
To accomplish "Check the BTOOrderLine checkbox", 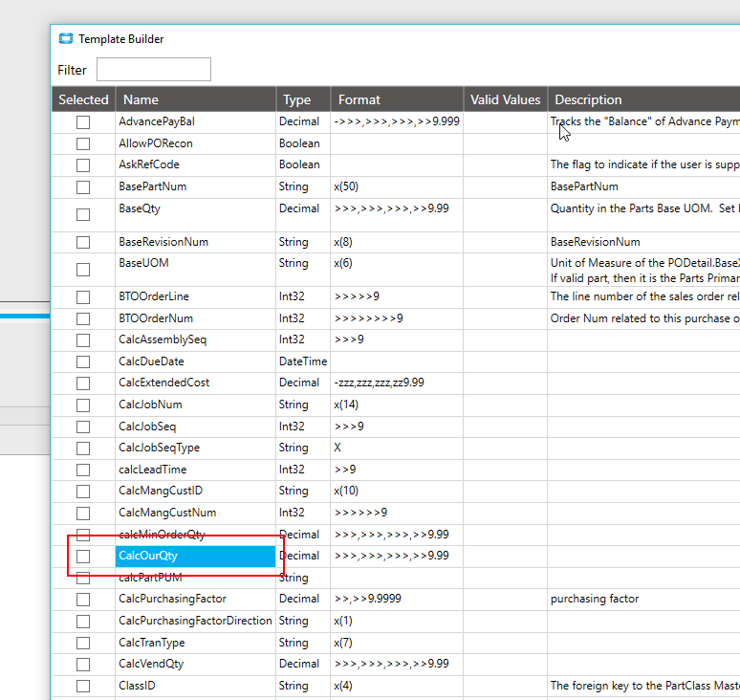I will 83,296.
